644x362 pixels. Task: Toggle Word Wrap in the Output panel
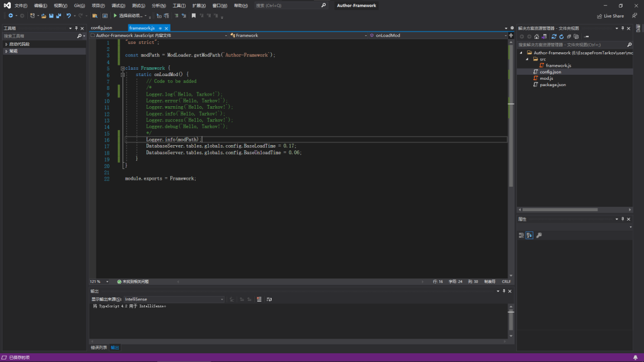click(269, 299)
